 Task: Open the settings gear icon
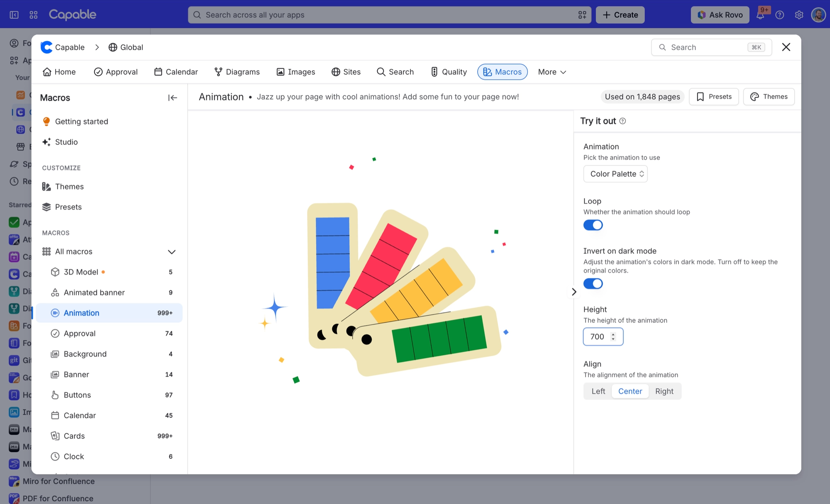(x=799, y=15)
